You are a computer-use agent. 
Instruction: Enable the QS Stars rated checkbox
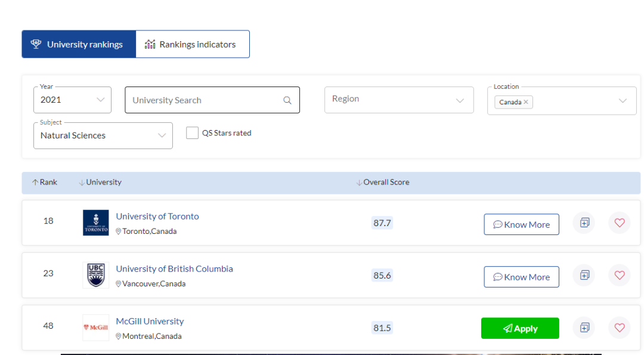pos(192,133)
